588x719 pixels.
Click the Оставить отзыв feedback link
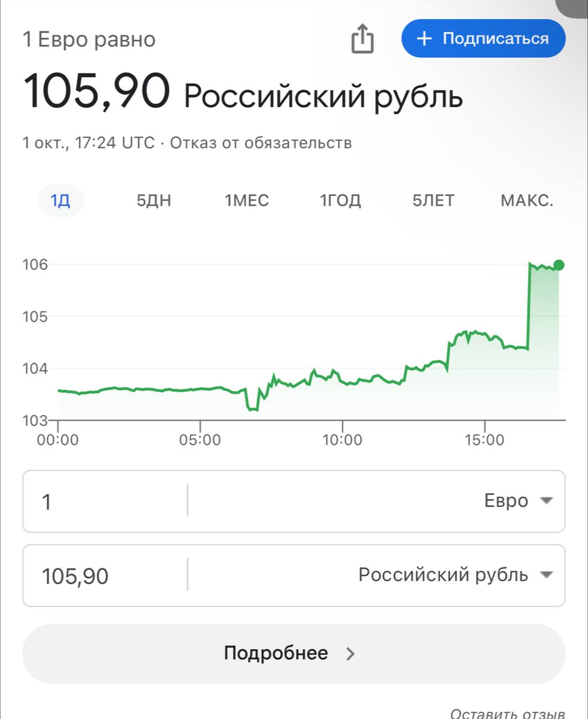[x=507, y=713]
